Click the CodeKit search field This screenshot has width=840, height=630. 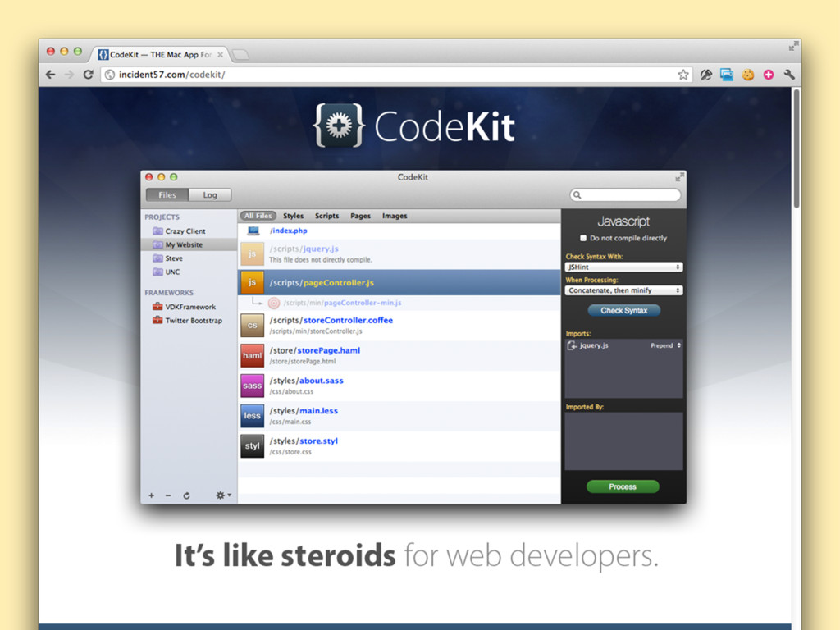pyautogui.click(x=625, y=195)
